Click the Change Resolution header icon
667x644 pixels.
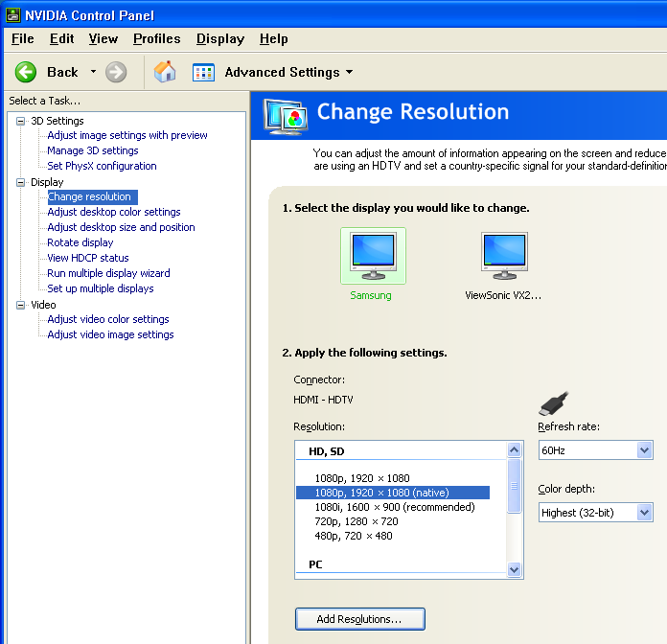coord(285,116)
